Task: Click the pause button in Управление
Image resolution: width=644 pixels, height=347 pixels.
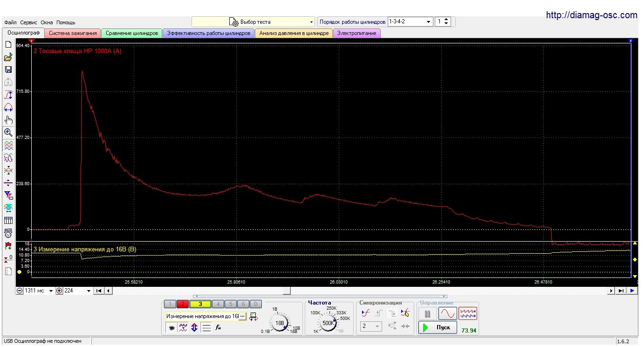Action: (427, 313)
